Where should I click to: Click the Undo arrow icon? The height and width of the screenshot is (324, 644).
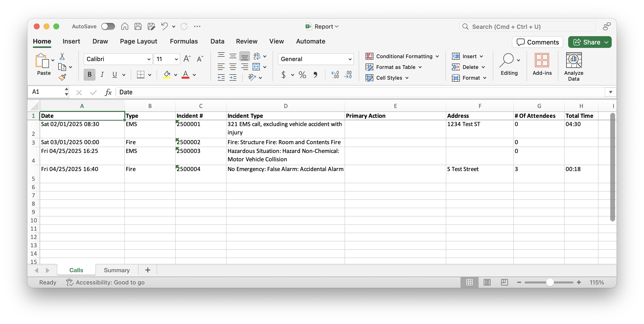click(x=164, y=26)
